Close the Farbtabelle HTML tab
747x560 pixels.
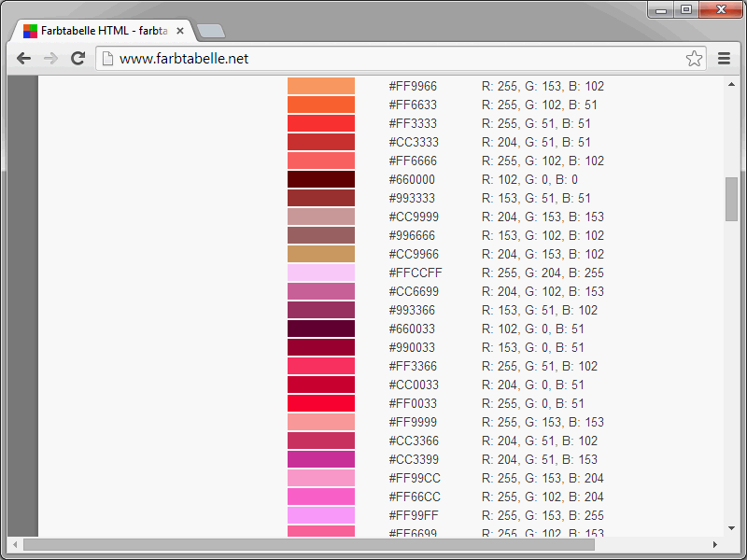[180, 31]
